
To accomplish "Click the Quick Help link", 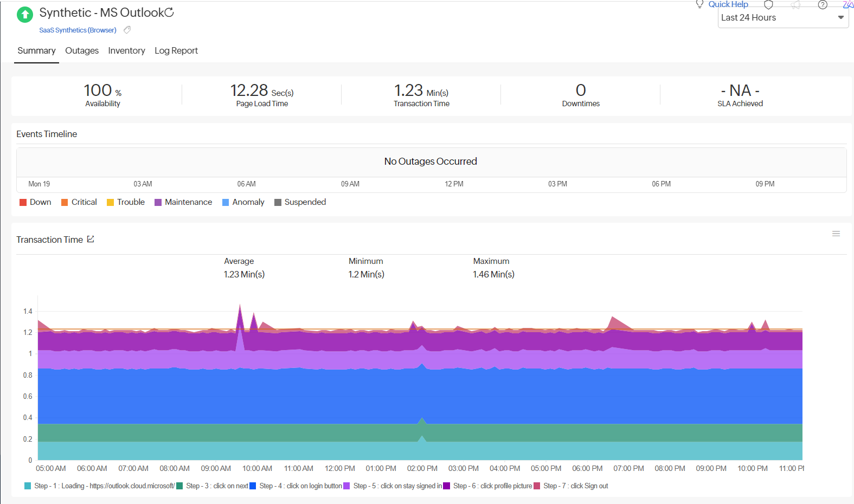I will 728,4.
